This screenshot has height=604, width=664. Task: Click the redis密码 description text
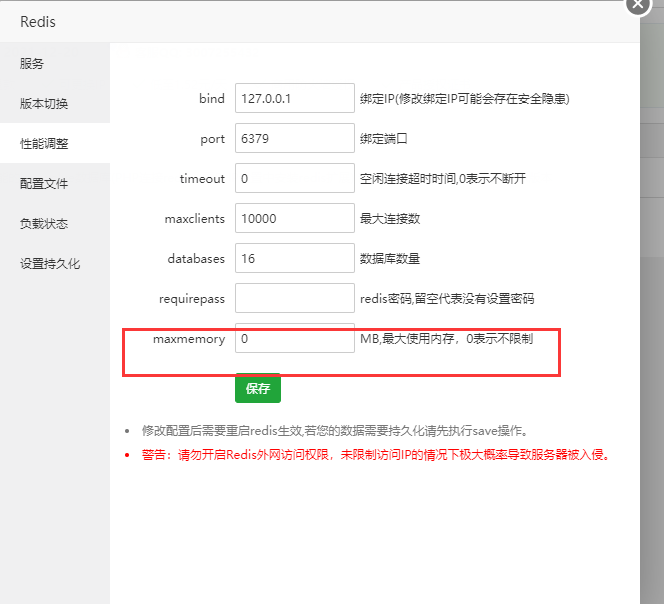[x=447, y=299]
